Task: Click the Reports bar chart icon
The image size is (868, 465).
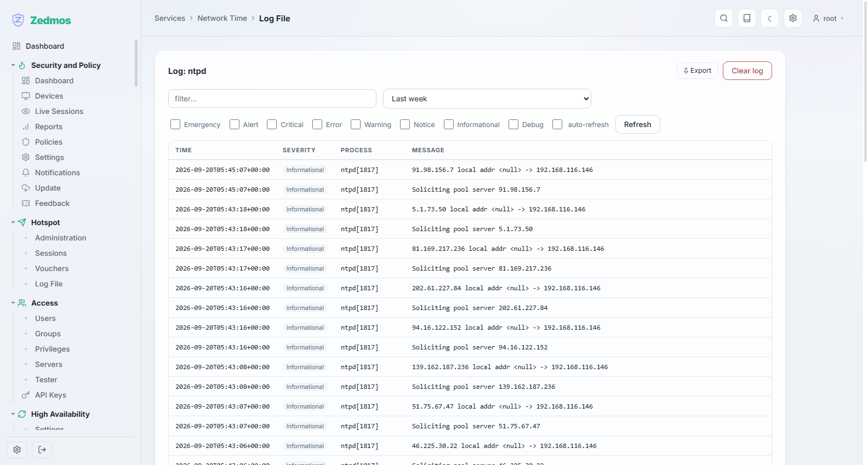Action: coord(26,127)
